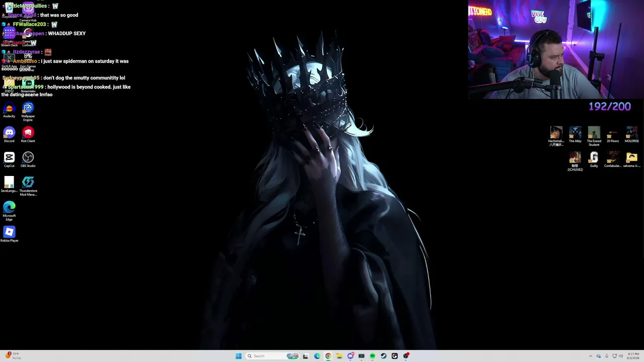Viewport: 644px width, 362px height.
Task: Open the 20 Floors desktop folder
Action: (613, 134)
